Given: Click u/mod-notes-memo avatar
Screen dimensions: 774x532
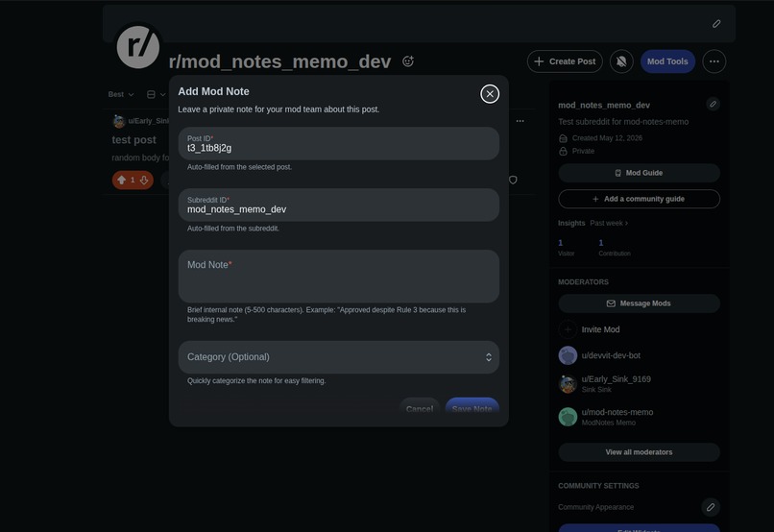Looking at the screenshot, I should 568,417.
